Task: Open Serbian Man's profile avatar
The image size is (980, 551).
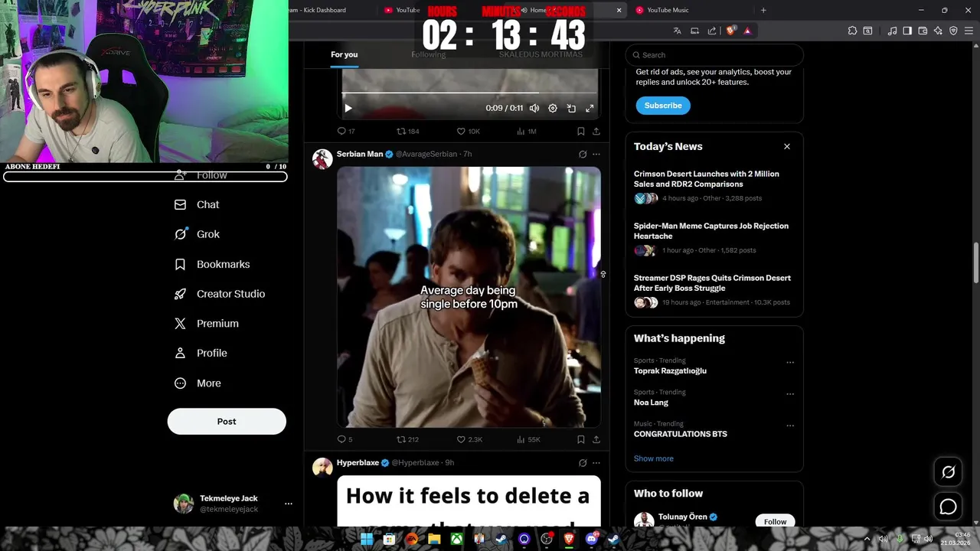Action: 322,158
